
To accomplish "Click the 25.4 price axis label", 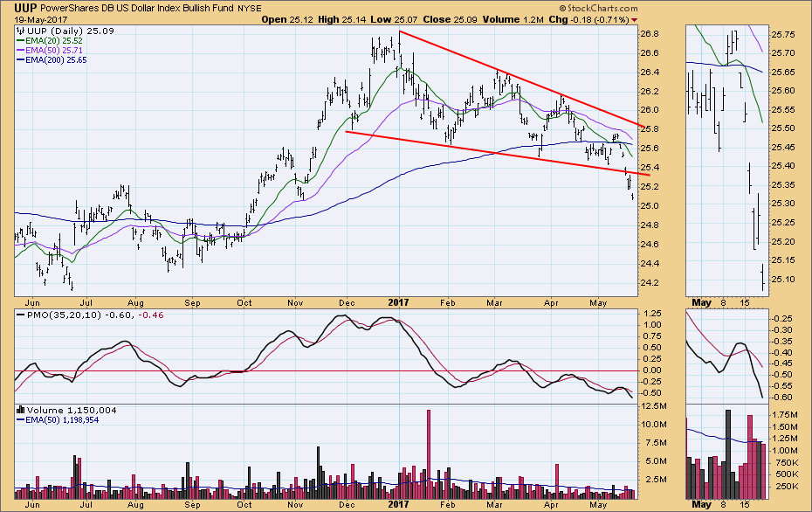I will (x=649, y=168).
